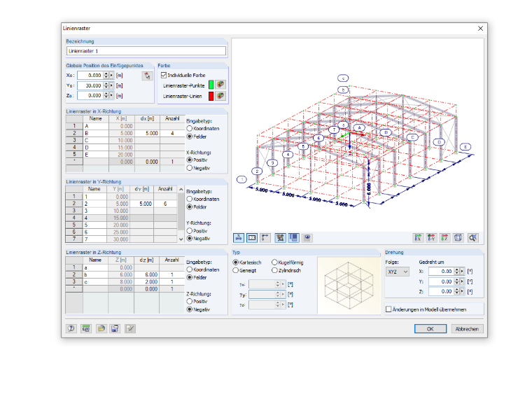
Task: Click rotation Z angle input field
Action: click(x=441, y=291)
